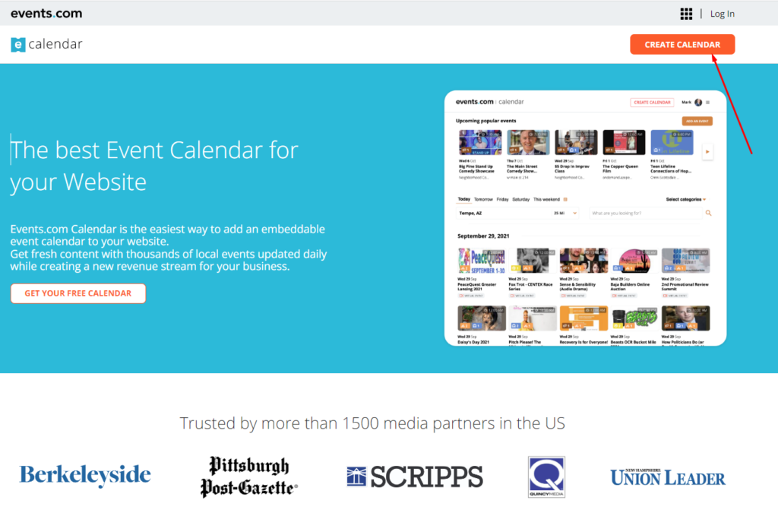Open Teen Lifeline event thumbnail
The image size is (778, 532).
(672, 142)
